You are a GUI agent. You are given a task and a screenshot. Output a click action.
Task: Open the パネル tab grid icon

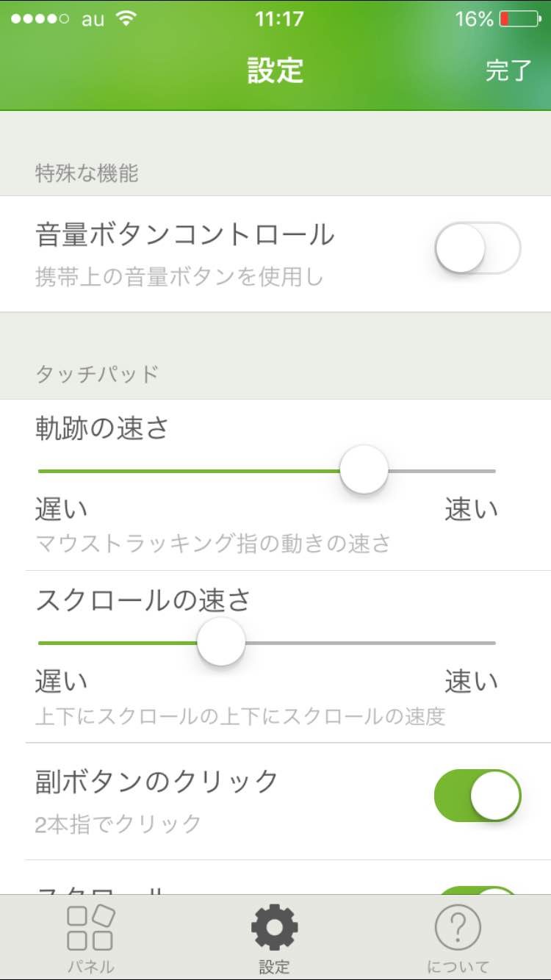(90, 928)
